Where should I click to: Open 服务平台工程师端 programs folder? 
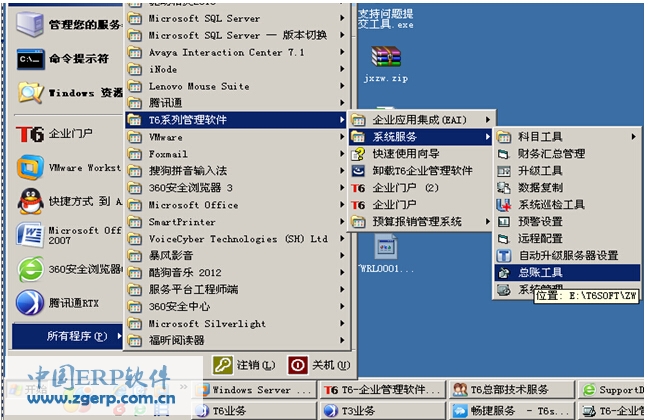click(x=236, y=289)
